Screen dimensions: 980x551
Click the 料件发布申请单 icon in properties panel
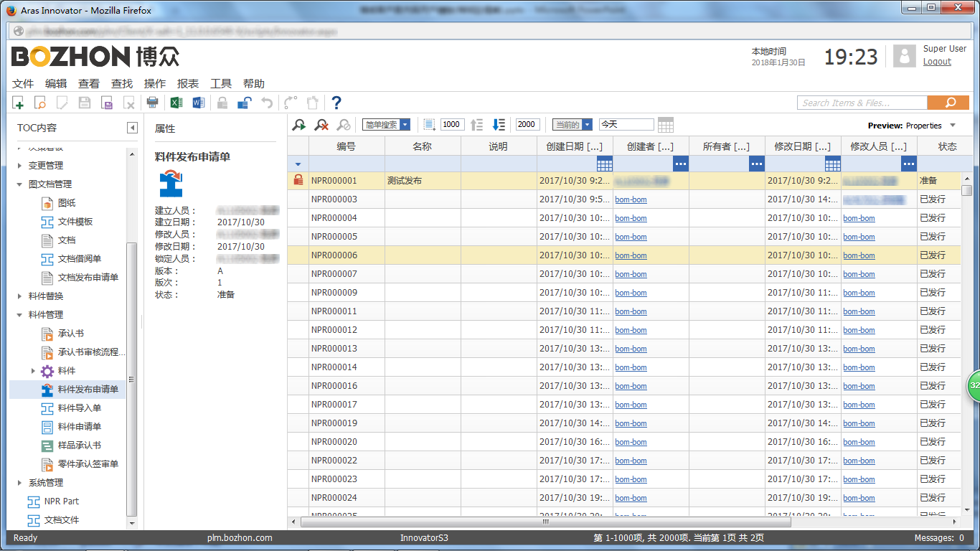[171, 184]
